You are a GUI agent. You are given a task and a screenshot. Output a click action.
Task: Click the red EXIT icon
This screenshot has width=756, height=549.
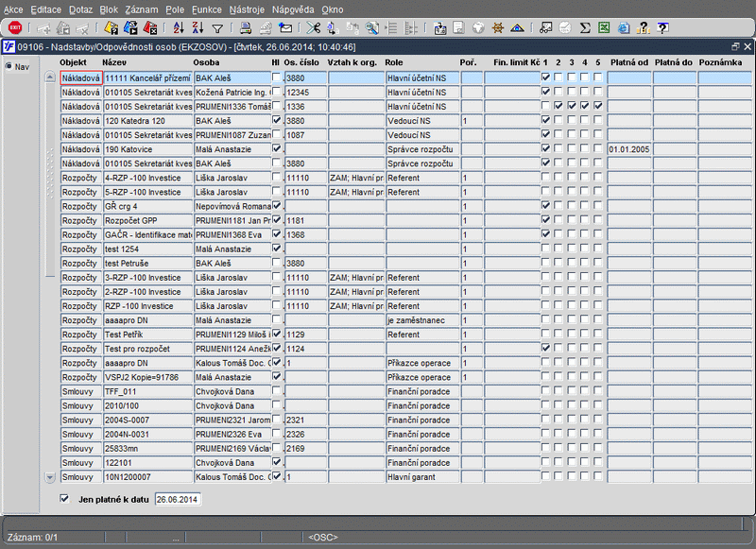(x=15, y=27)
